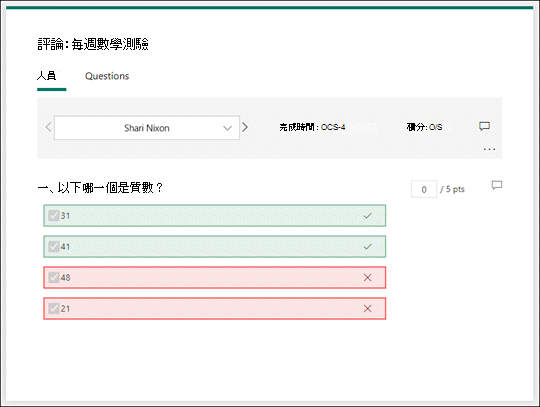Open comment icon for question one

[497, 185]
